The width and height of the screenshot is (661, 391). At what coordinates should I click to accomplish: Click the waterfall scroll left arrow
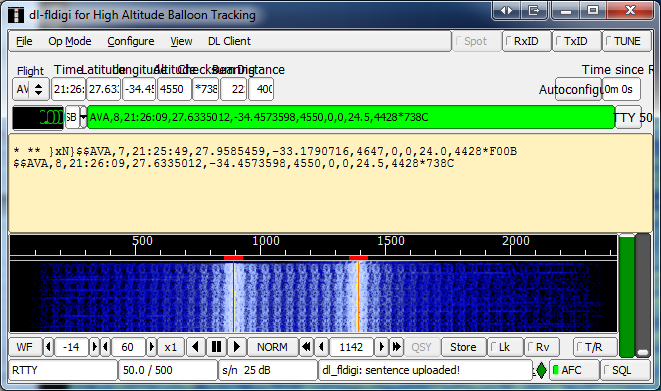coord(195,347)
